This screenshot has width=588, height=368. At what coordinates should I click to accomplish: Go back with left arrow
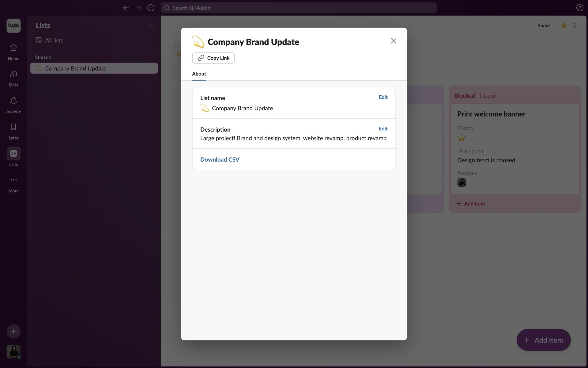pos(126,8)
